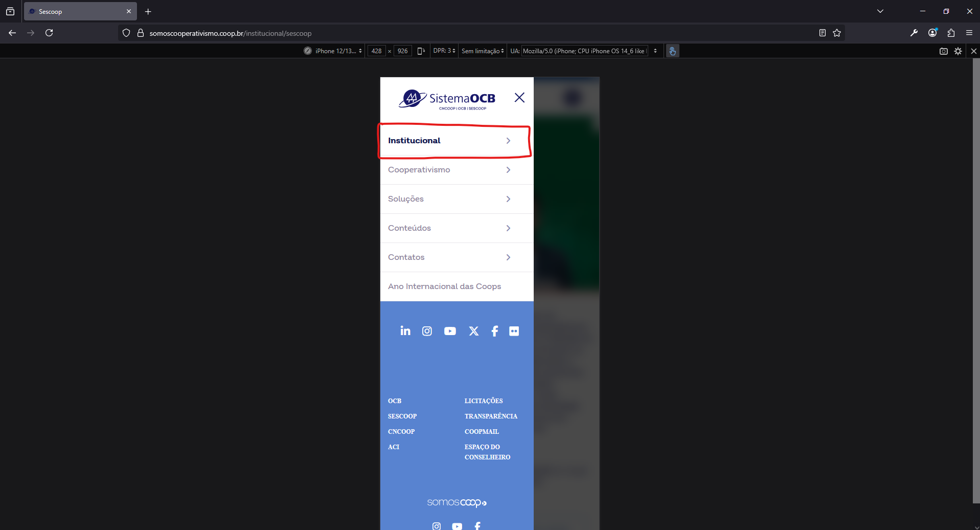
Task: Click the SistemaOCB logo
Action: [x=447, y=99]
